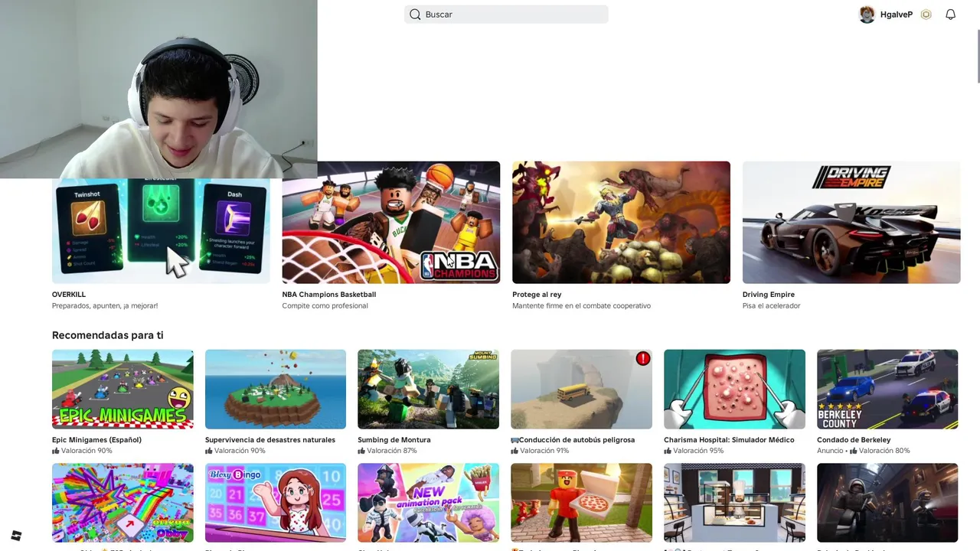Click thumbs-up icon under Sumbing de Montura
This screenshot has width=980, height=551.
pos(361,451)
